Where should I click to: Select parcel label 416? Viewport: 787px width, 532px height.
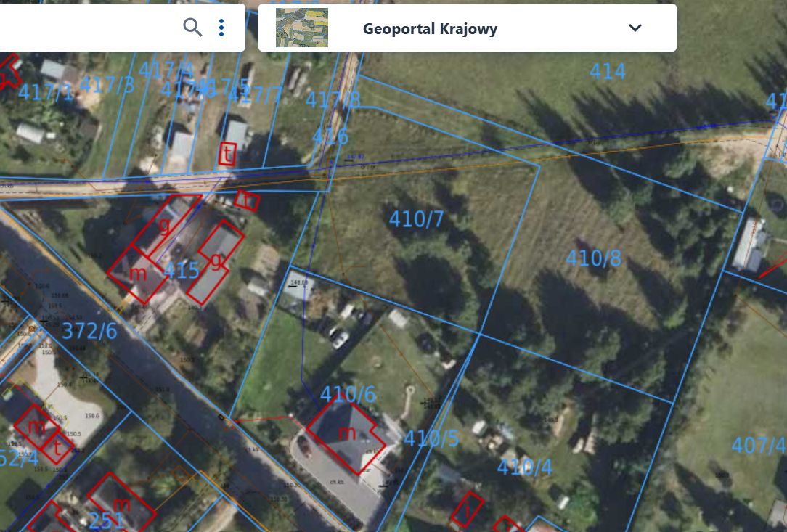pyautogui.click(x=330, y=136)
